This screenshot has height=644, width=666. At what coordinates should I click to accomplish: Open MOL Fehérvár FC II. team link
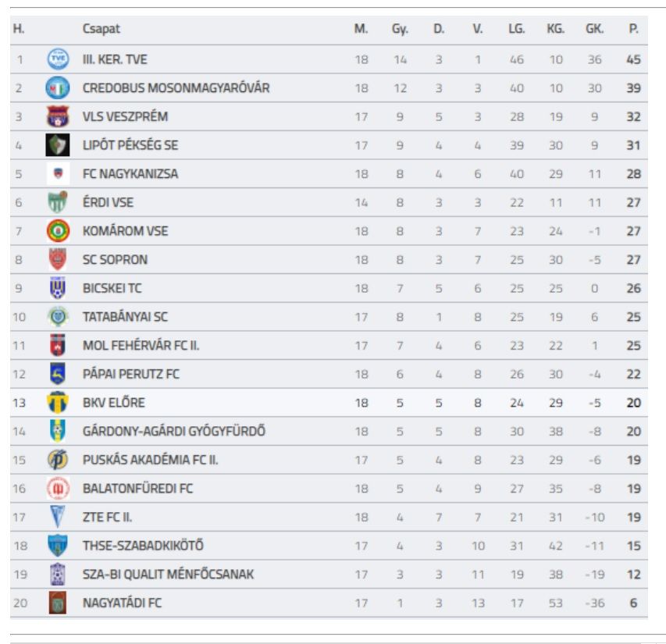pyautogui.click(x=141, y=346)
